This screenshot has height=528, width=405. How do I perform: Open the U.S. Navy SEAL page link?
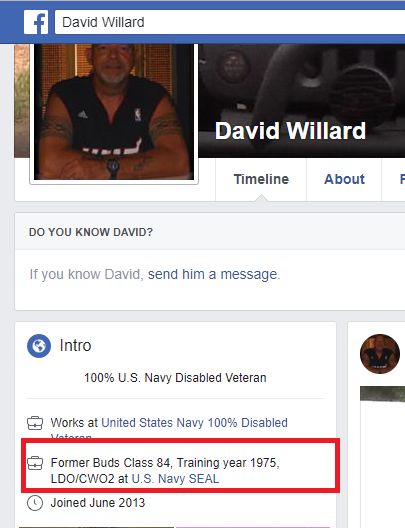coord(175,479)
